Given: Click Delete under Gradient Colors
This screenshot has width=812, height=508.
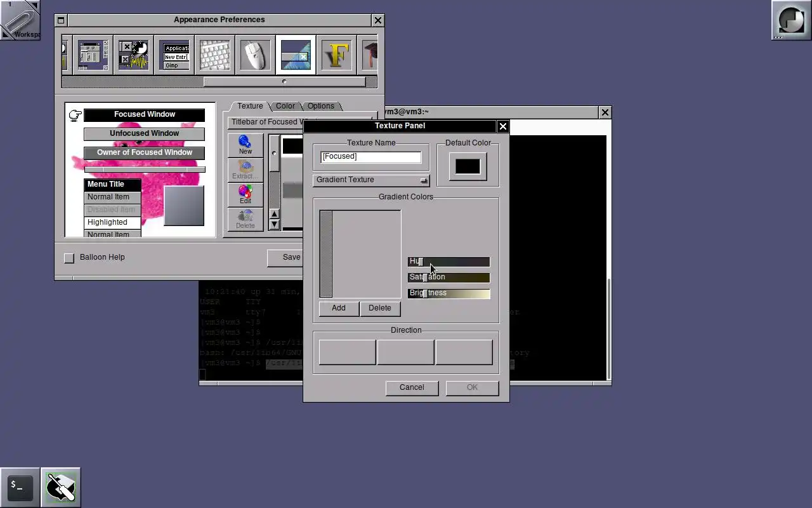Looking at the screenshot, I should [x=380, y=308].
